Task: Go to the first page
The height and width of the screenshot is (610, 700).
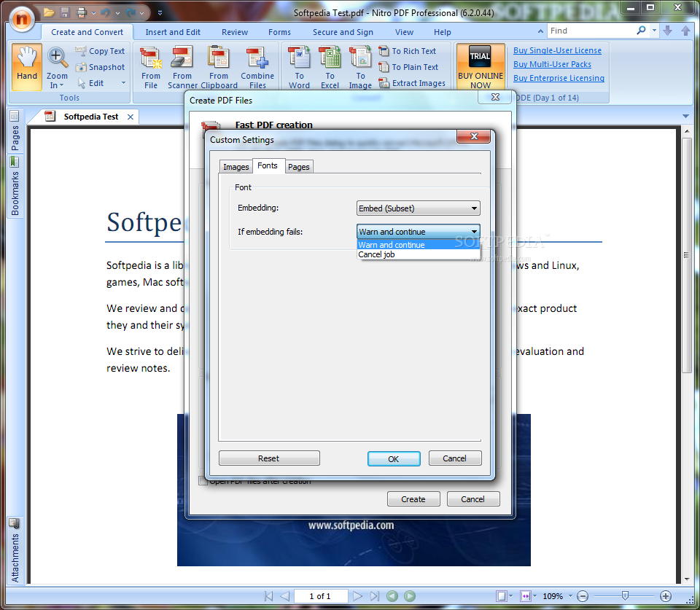Action: click(x=268, y=596)
